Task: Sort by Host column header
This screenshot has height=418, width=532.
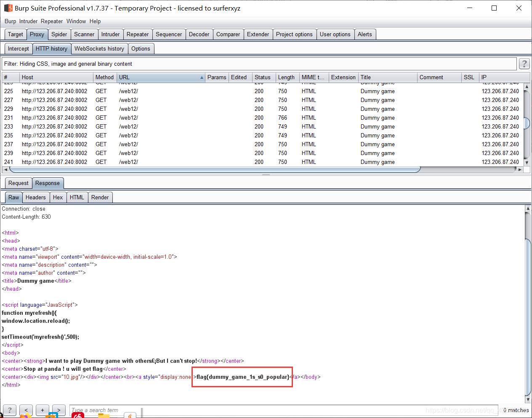Action: [x=56, y=78]
